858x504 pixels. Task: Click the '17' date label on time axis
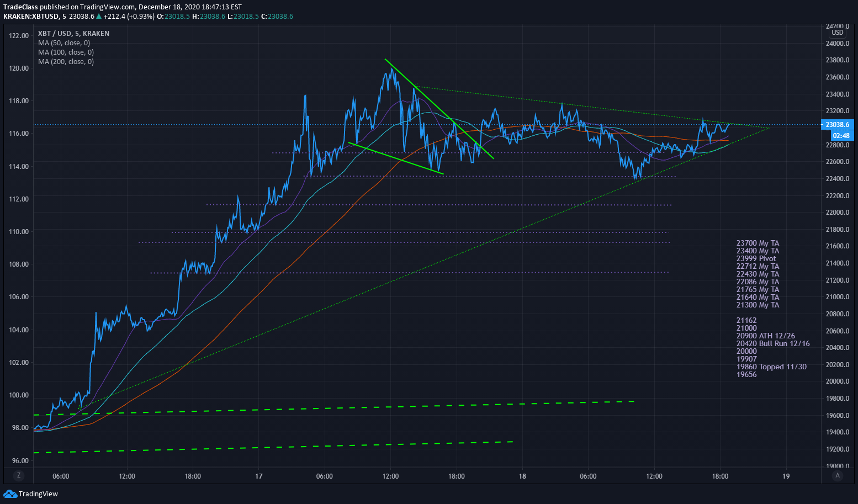[259, 476]
